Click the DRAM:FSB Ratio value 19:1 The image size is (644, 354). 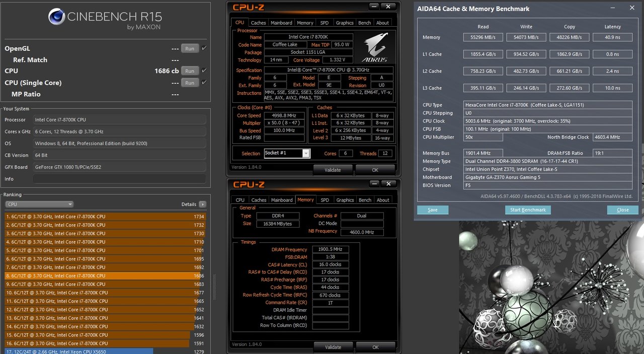(x=612, y=153)
